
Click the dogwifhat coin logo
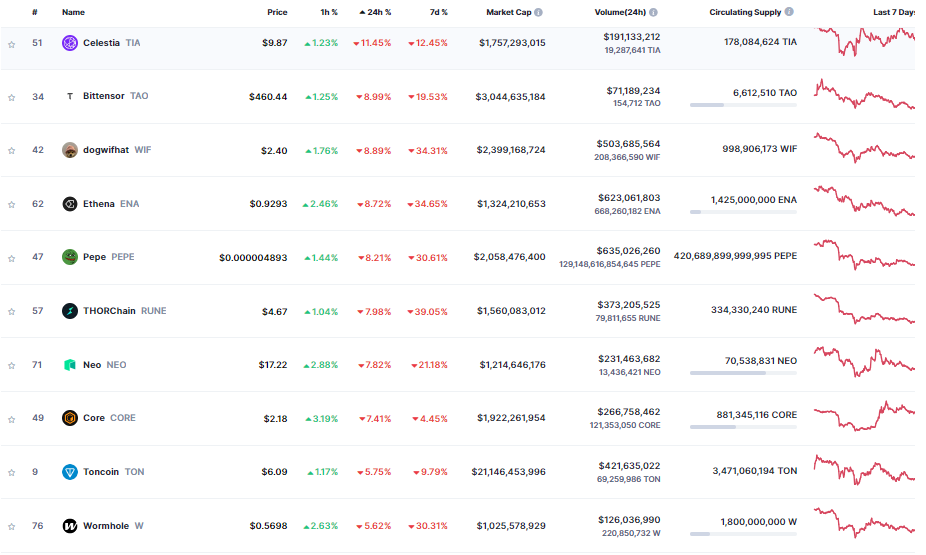point(70,150)
